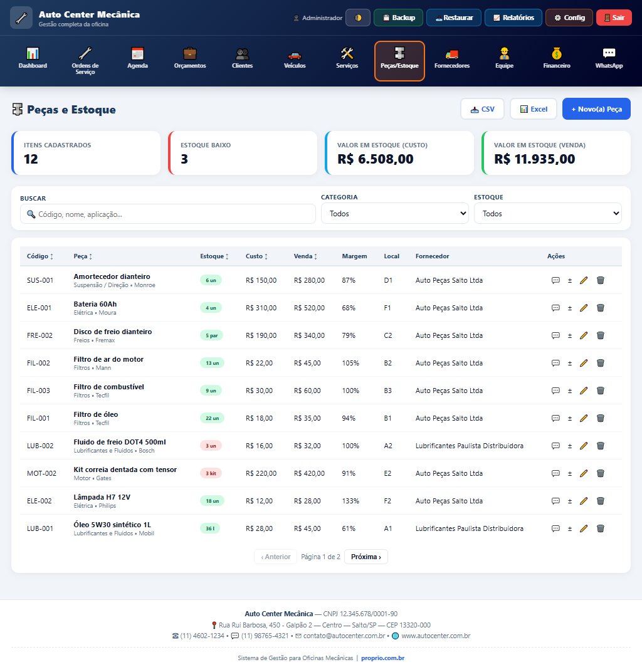Open the message icon for Amortecedor dianteiro

[555, 280]
